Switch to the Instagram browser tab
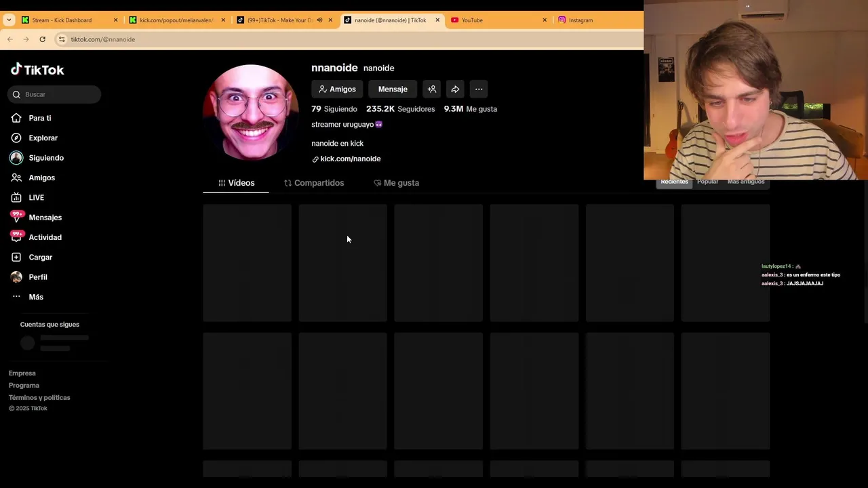This screenshot has height=488, width=868. tap(580, 20)
